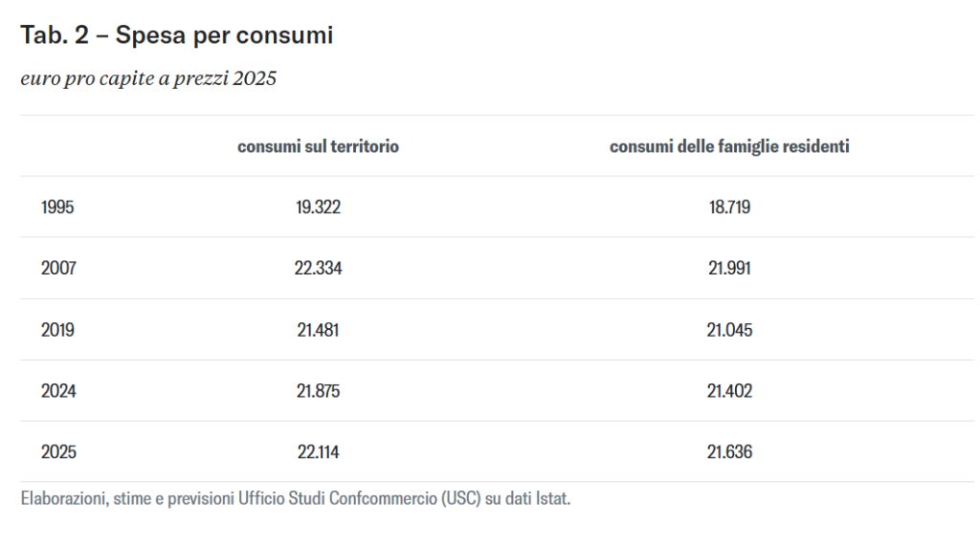Click the subtitle 'euro pro capite a prezzi 2025'

point(148,79)
